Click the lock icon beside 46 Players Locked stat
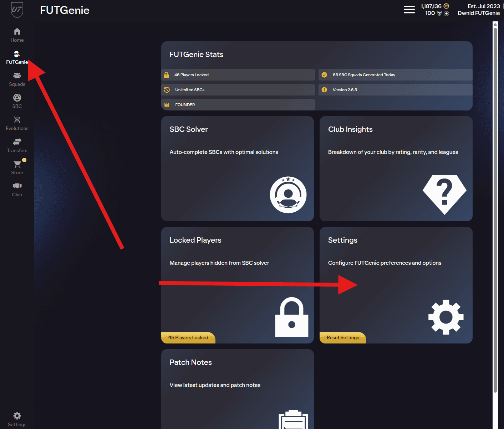 166,75
